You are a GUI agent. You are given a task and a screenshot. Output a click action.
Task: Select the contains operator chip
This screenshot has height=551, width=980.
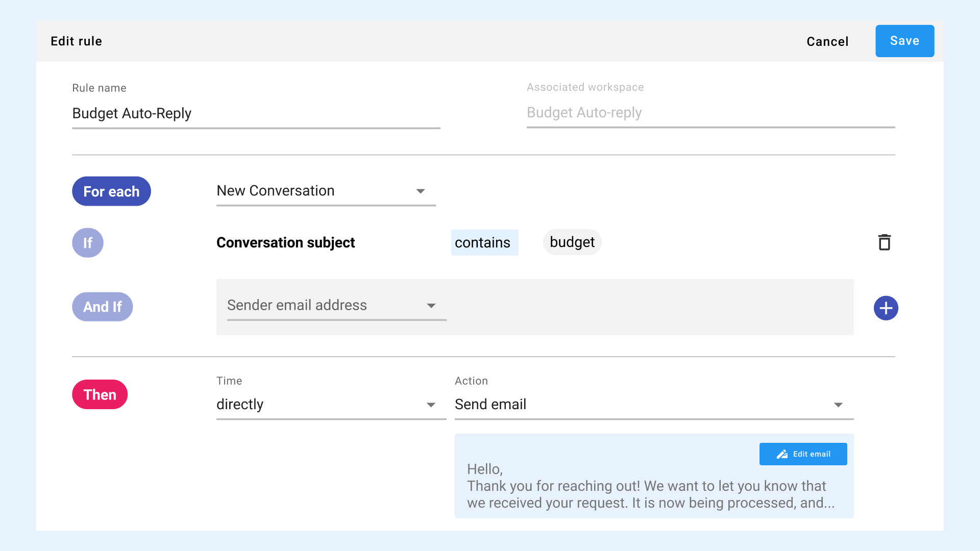coord(484,242)
